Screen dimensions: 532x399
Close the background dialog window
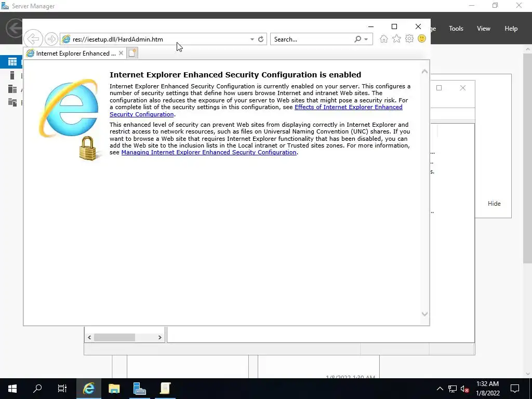tap(463, 88)
